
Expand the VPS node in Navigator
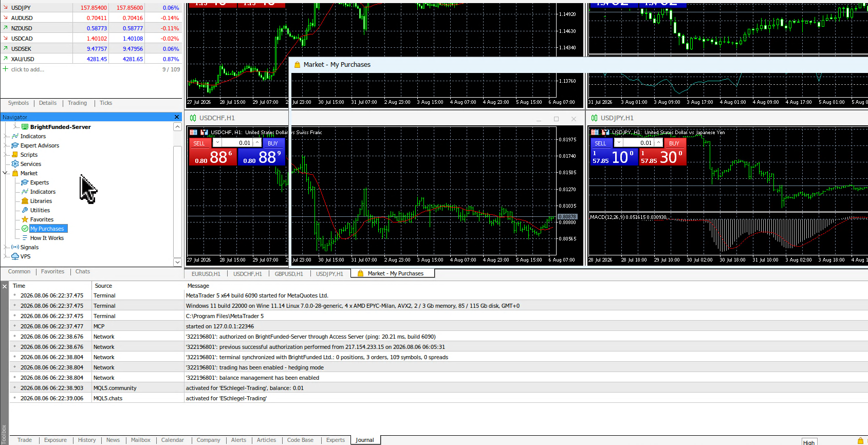(6, 256)
